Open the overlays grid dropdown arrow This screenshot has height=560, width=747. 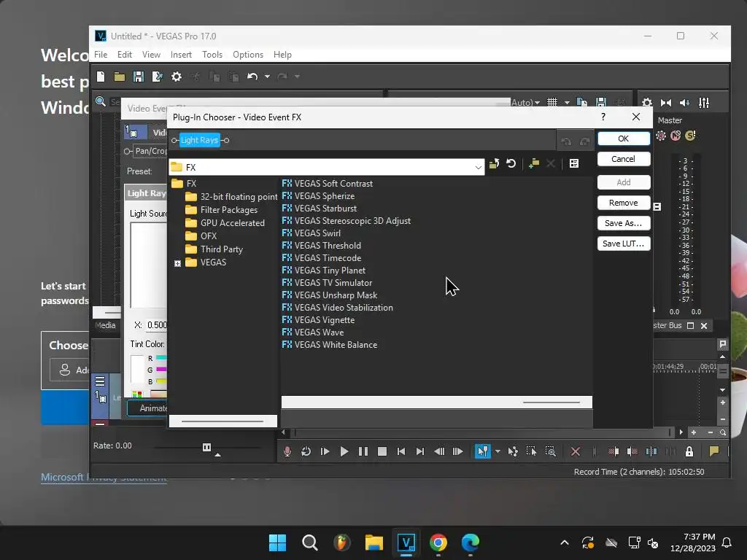567,102
